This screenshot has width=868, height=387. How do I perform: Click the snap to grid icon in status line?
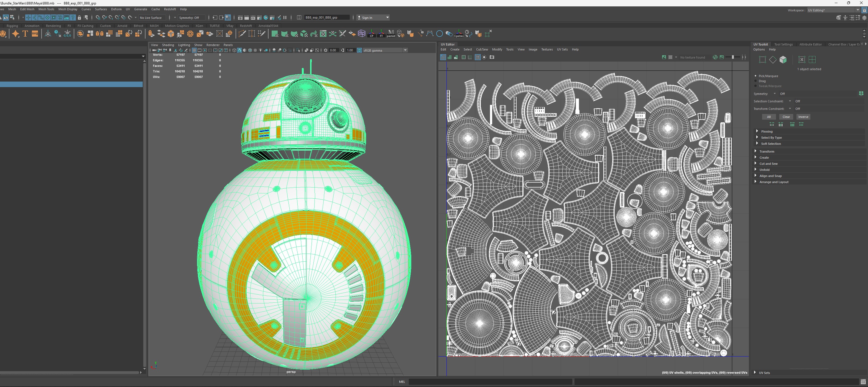point(98,17)
